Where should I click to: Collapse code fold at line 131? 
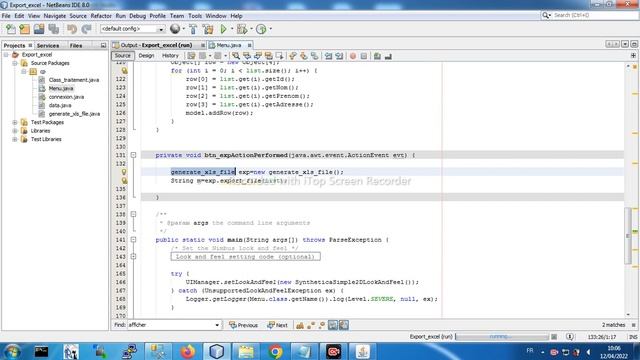point(133,155)
